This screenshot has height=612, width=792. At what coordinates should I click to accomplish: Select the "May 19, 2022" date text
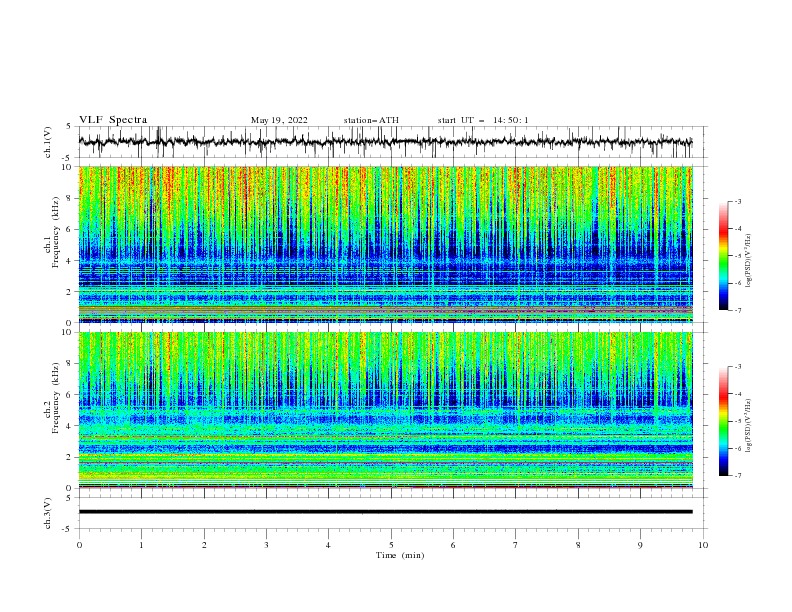click(x=279, y=120)
